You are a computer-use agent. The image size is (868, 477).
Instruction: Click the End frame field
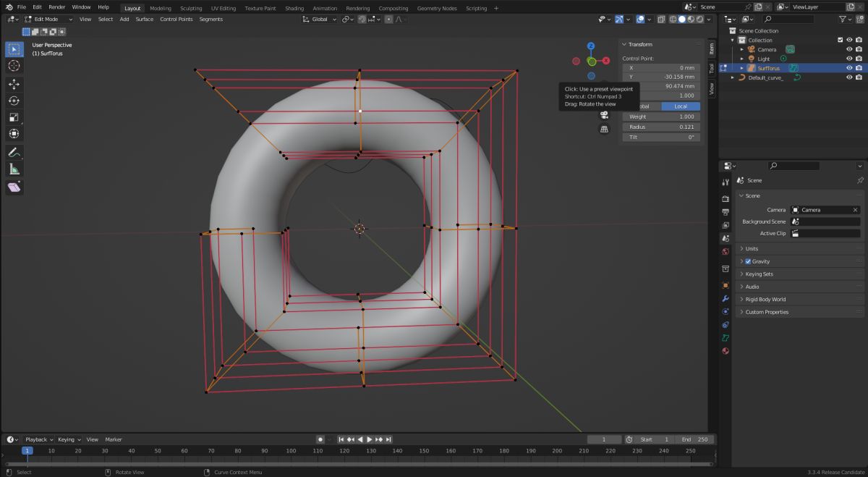pyautogui.click(x=695, y=439)
